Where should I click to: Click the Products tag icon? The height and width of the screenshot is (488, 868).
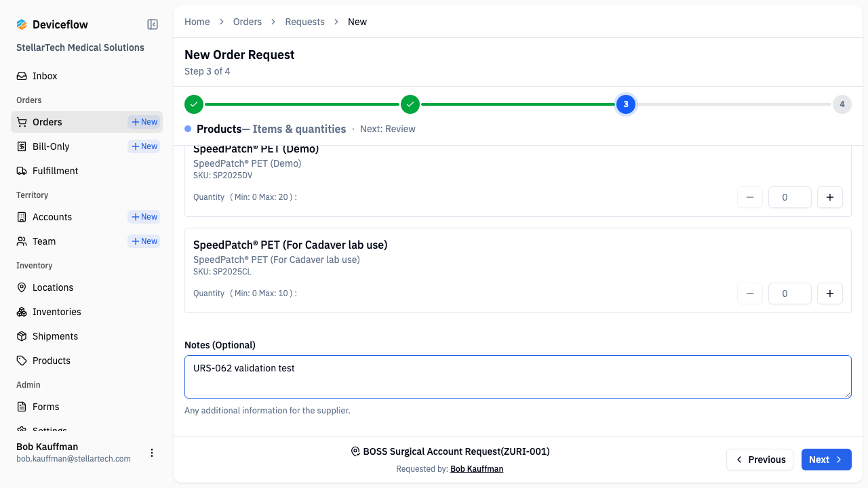(22, 361)
